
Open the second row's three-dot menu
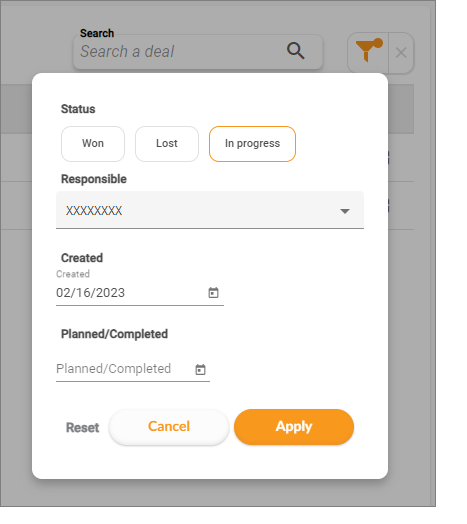pyautogui.click(x=388, y=206)
